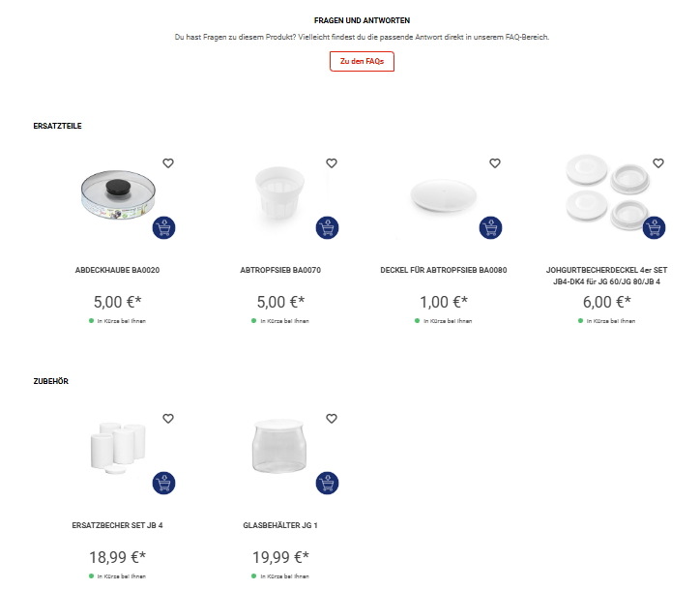Mark Johgurtbecherdeckel set as favorite

pyautogui.click(x=658, y=163)
